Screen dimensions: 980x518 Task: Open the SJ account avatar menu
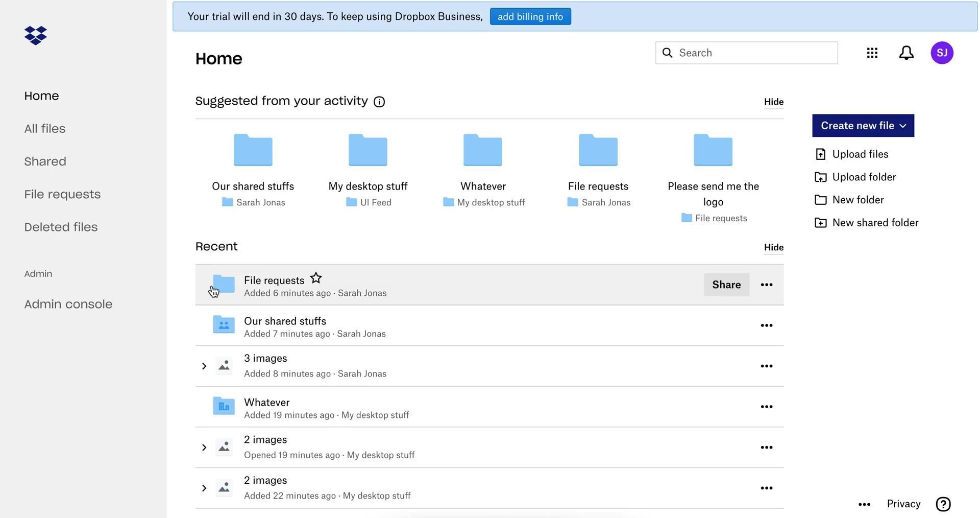coord(942,53)
